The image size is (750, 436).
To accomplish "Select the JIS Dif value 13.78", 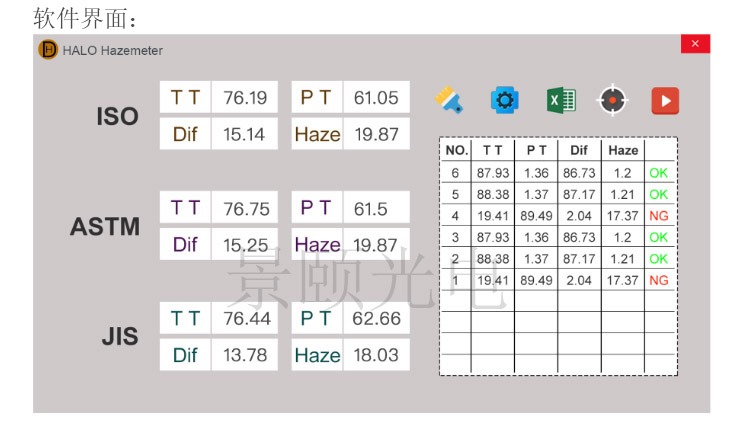I will click(245, 355).
